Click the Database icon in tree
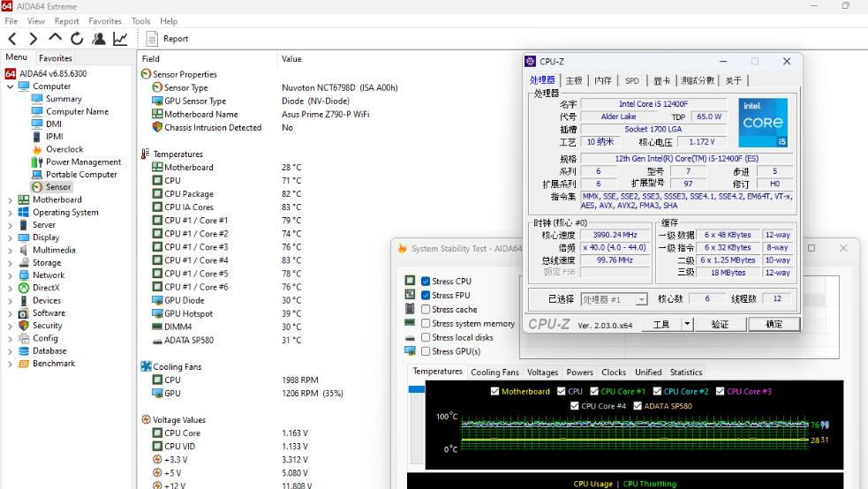The width and height of the screenshot is (868, 489). [24, 350]
